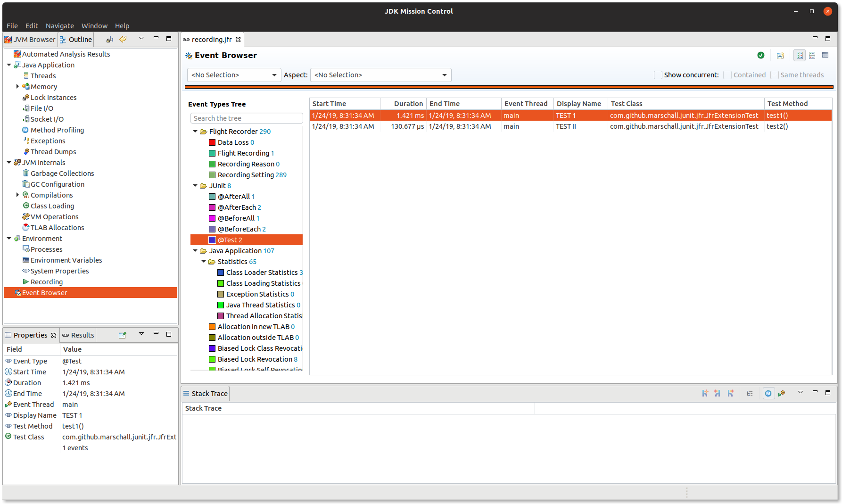Viewport: 842px width, 504px height.
Task: Open the Help menu
Action: pos(122,25)
